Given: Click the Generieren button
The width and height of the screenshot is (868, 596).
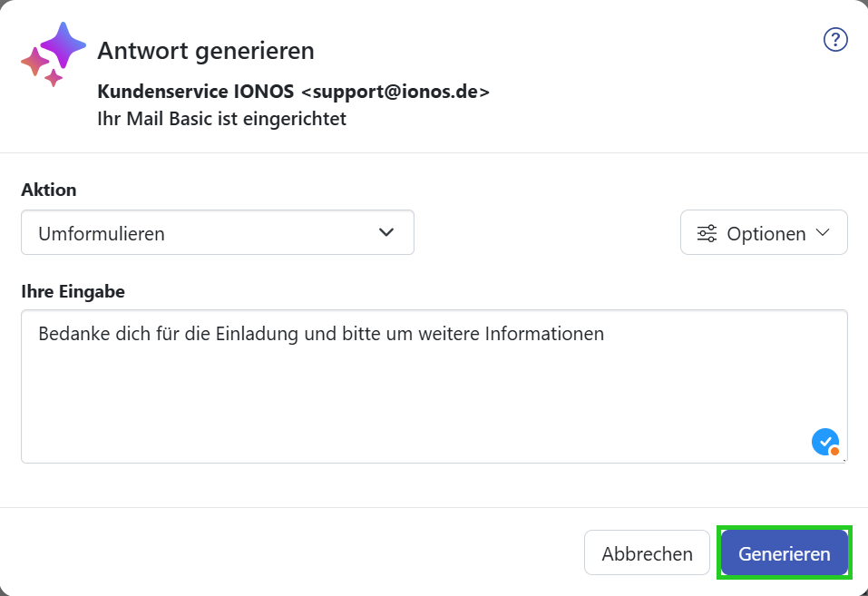Looking at the screenshot, I should (x=785, y=552).
